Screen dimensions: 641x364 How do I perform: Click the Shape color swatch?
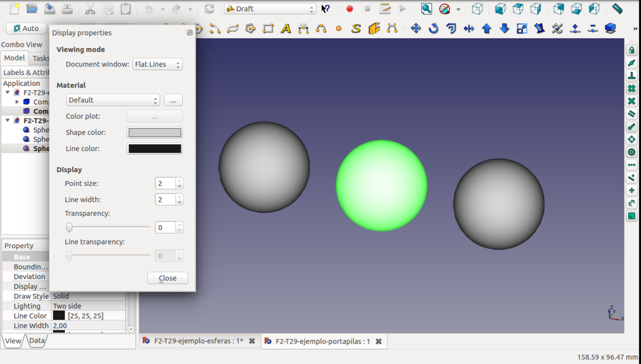coord(154,132)
